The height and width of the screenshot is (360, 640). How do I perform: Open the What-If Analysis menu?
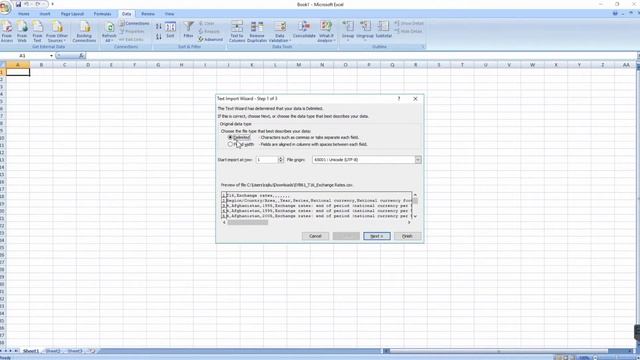(x=326, y=31)
